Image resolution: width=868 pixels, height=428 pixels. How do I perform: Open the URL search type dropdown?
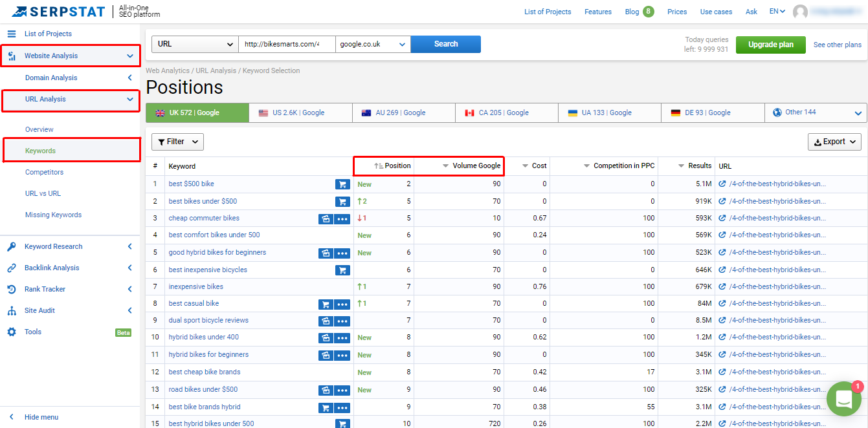195,44
